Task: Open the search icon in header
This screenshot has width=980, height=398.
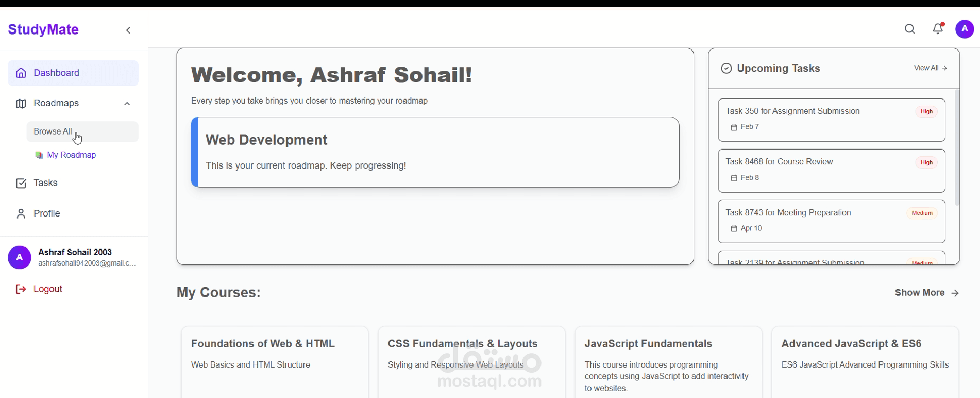Action: coord(910,29)
